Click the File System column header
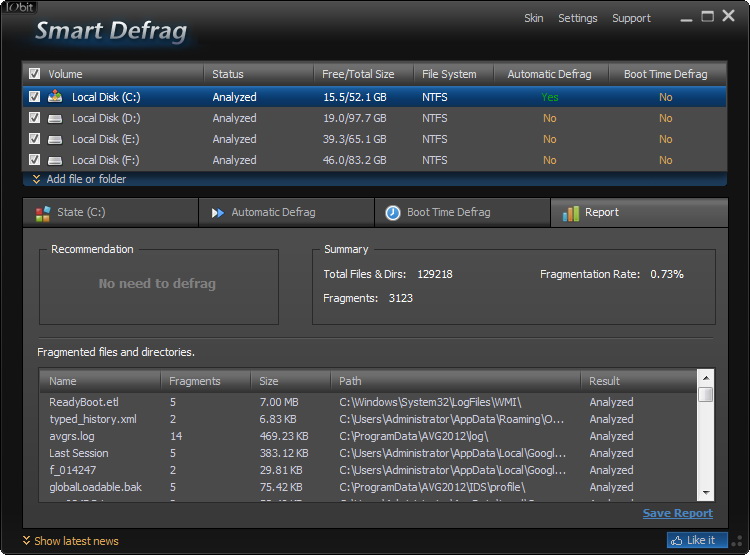750x555 pixels. point(453,74)
